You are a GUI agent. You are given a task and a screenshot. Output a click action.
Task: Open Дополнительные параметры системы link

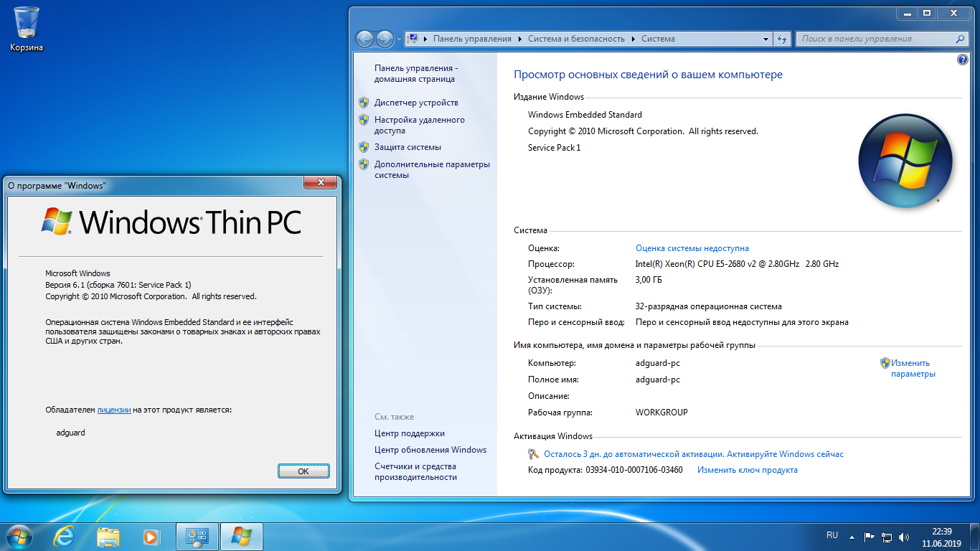tap(432, 169)
